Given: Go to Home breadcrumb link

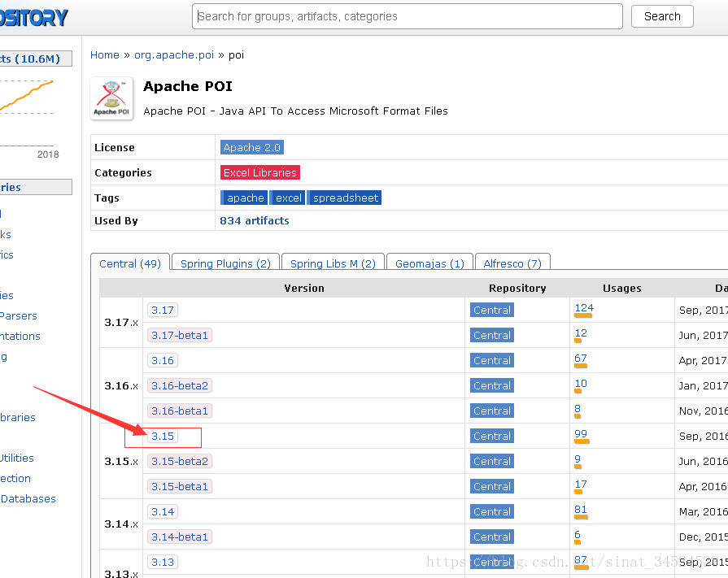Looking at the screenshot, I should pyautogui.click(x=104, y=55).
